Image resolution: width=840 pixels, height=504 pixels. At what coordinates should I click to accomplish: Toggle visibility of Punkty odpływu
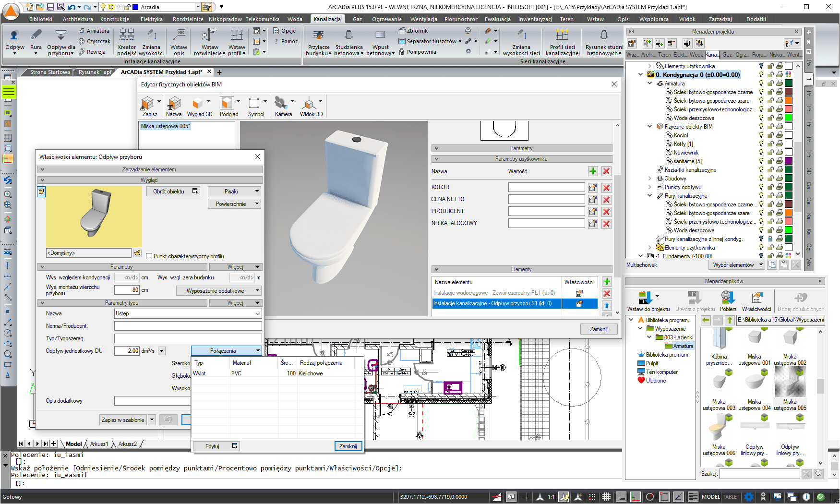tap(761, 187)
